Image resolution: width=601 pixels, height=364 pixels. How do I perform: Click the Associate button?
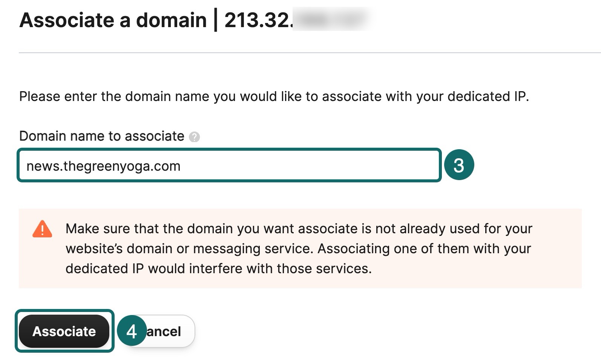click(x=64, y=331)
